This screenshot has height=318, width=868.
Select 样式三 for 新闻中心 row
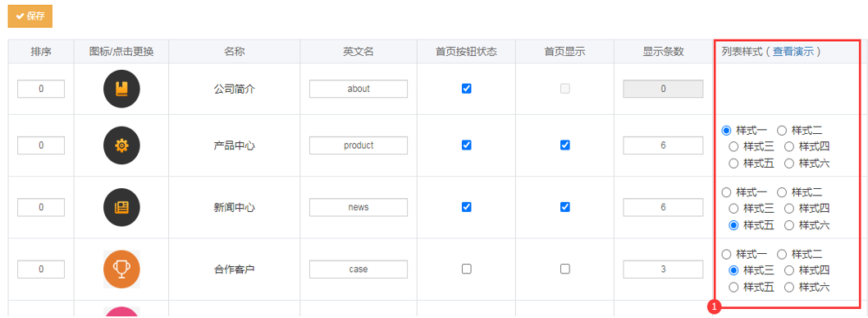(x=733, y=209)
